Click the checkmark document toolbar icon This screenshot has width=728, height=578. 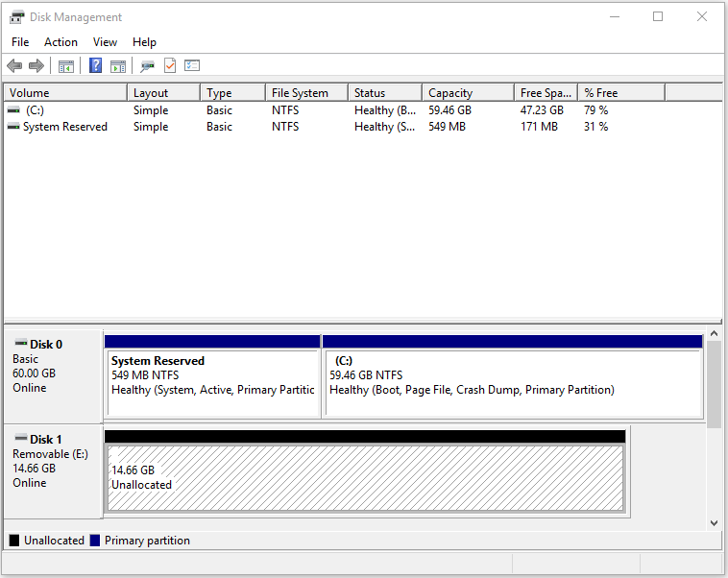170,66
